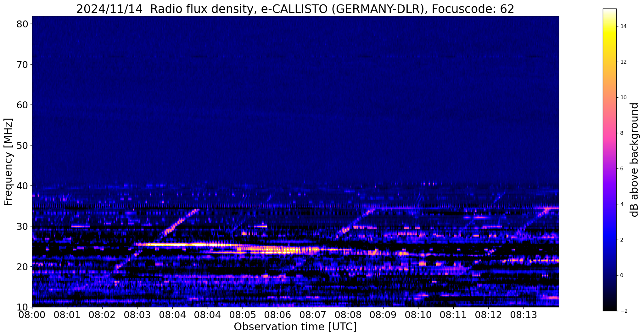Click the 08:09 time tick label
This screenshot has width=644, height=336.
coord(383,315)
